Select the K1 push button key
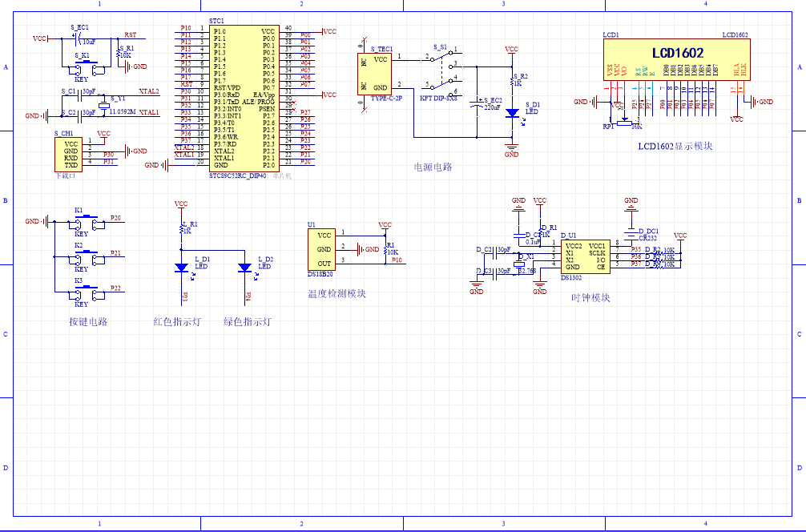 coord(82,220)
